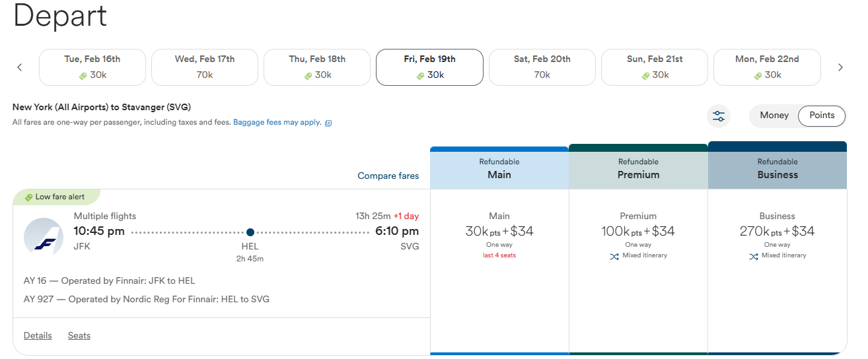Click the '2h 45m' layover duration
Image resolution: width=868 pixels, height=359 pixels.
click(x=250, y=259)
